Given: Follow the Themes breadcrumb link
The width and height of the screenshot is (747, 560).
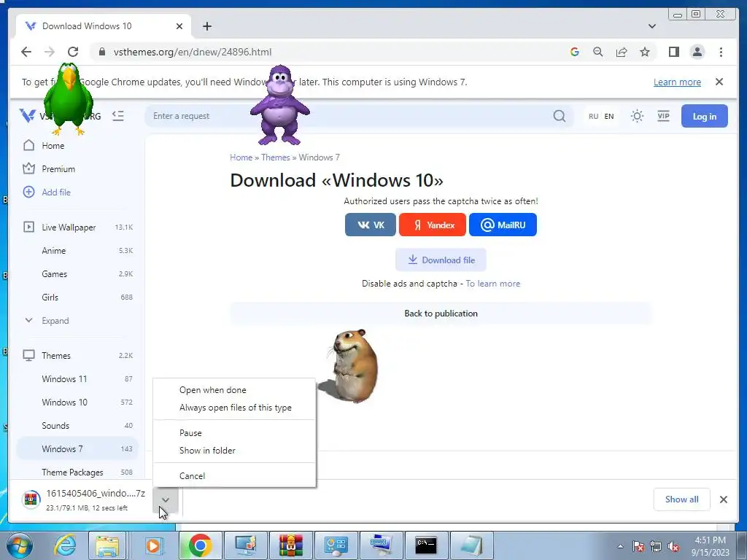Looking at the screenshot, I should pyautogui.click(x=275, y=157).
